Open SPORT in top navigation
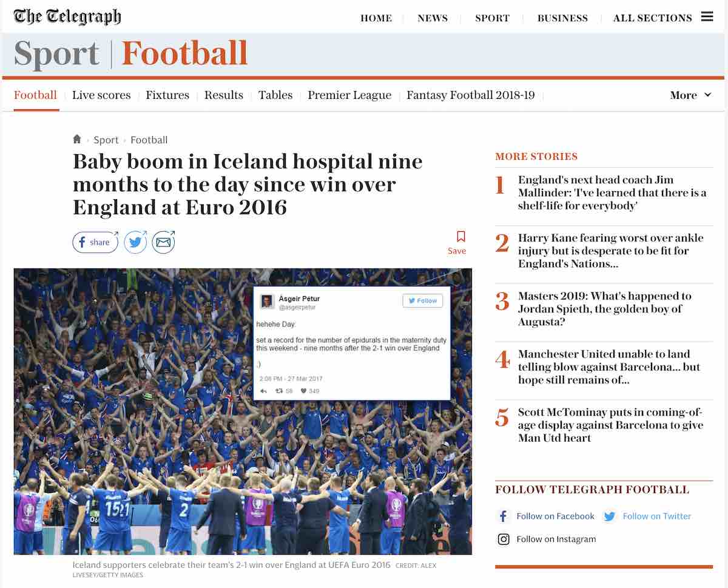The image size is (728, 588). click(492, 18)
